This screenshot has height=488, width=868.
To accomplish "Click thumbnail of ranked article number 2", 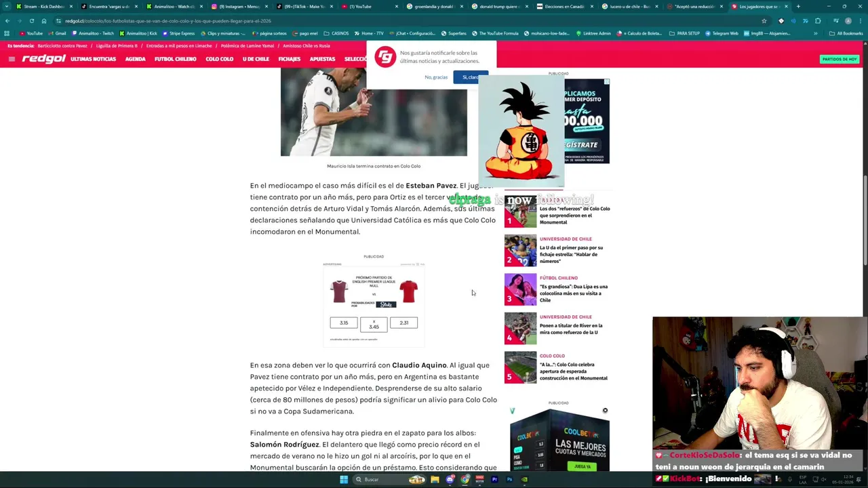I will coord(520,250).
